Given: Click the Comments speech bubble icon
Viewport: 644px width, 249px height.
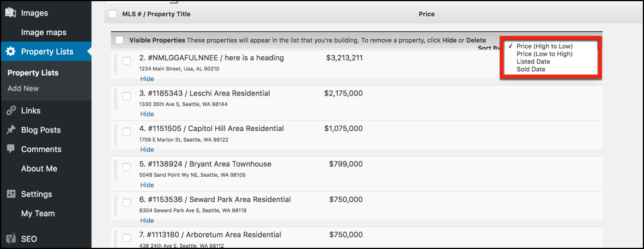Looking at the screenshot, I should click(x=10, y=149).
